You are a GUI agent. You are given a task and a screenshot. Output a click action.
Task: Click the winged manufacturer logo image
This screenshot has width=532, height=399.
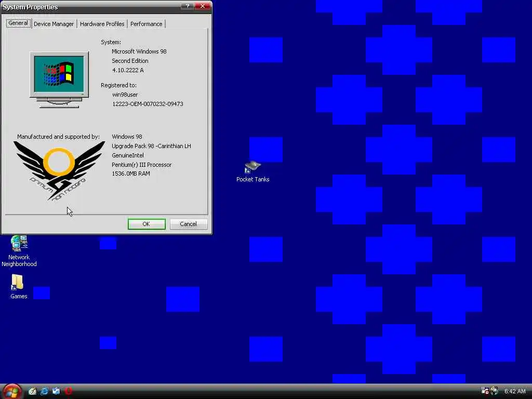59,170
